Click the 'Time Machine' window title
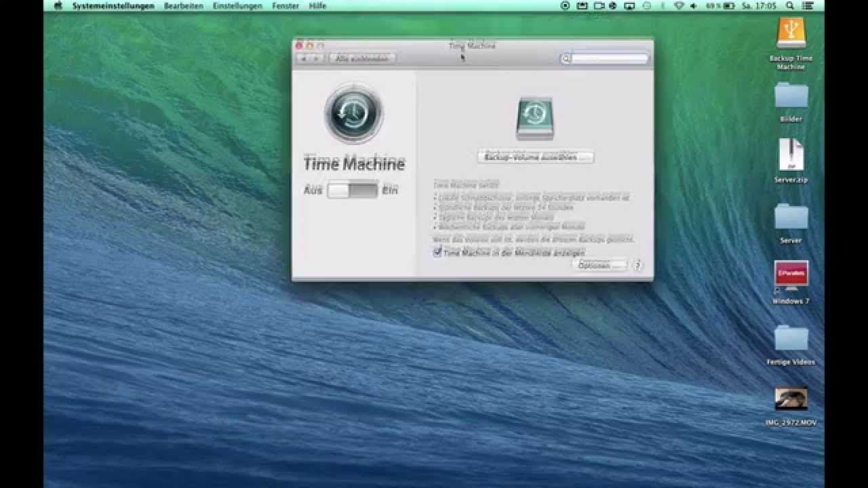The width and height of the screenshot is (868, 488). tap(472, 45)
